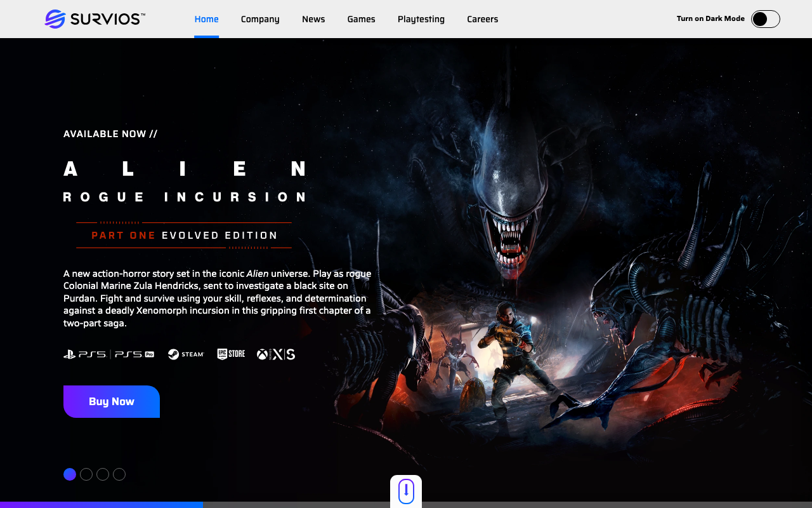Toggle the Dark Mode switch
The image size is (812, 508).
[765, 19]
